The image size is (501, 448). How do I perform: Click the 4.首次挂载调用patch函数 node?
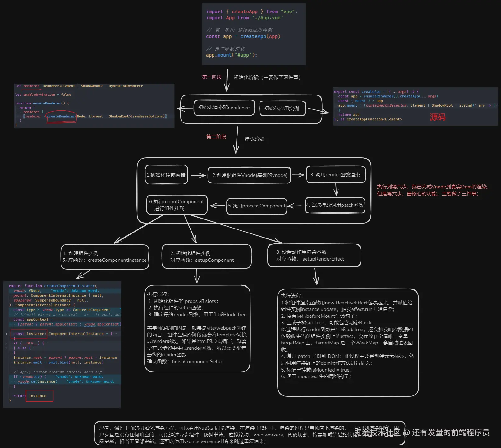point(335,205)
